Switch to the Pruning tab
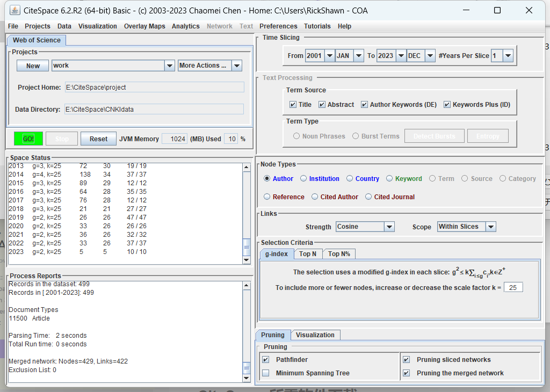The image size is (550, 392). pyautogui.click(x=272, y=335)
